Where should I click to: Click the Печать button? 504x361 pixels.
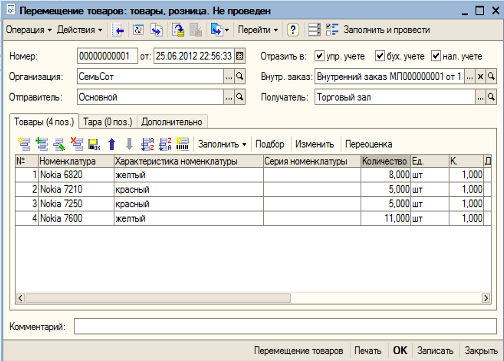click(368, 351)
